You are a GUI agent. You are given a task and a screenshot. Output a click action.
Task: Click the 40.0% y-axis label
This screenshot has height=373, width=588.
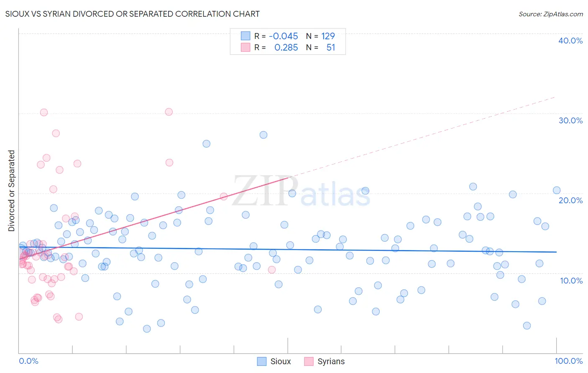pos(570,41)
